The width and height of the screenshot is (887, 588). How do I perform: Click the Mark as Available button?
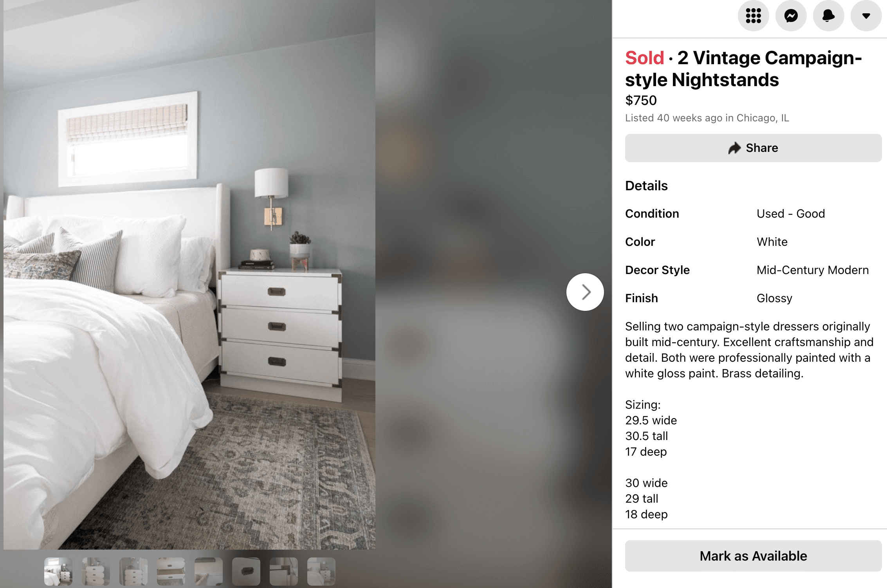tap(753, 556)
